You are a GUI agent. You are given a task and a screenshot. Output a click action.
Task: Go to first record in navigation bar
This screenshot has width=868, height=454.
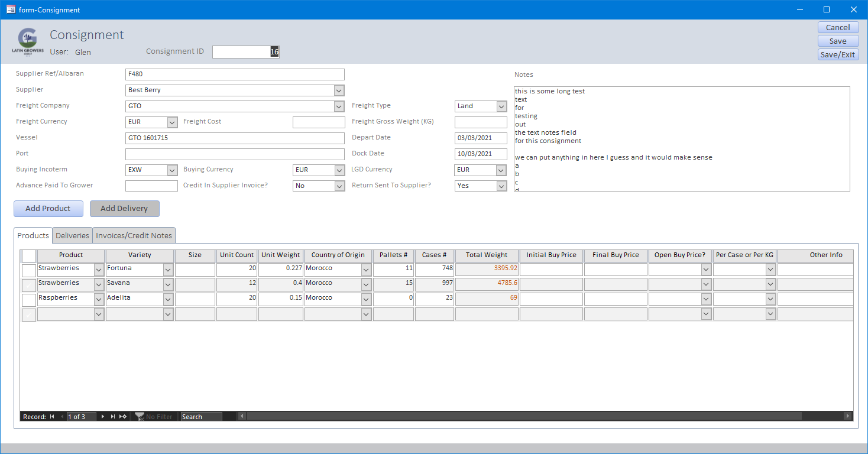[x=52, y=417]
